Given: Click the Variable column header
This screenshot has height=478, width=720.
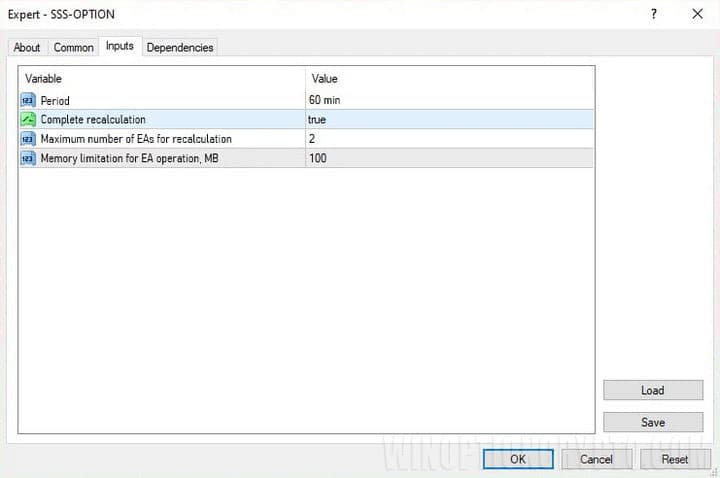Looking at the screenshot, I should (x=162, y=78).
